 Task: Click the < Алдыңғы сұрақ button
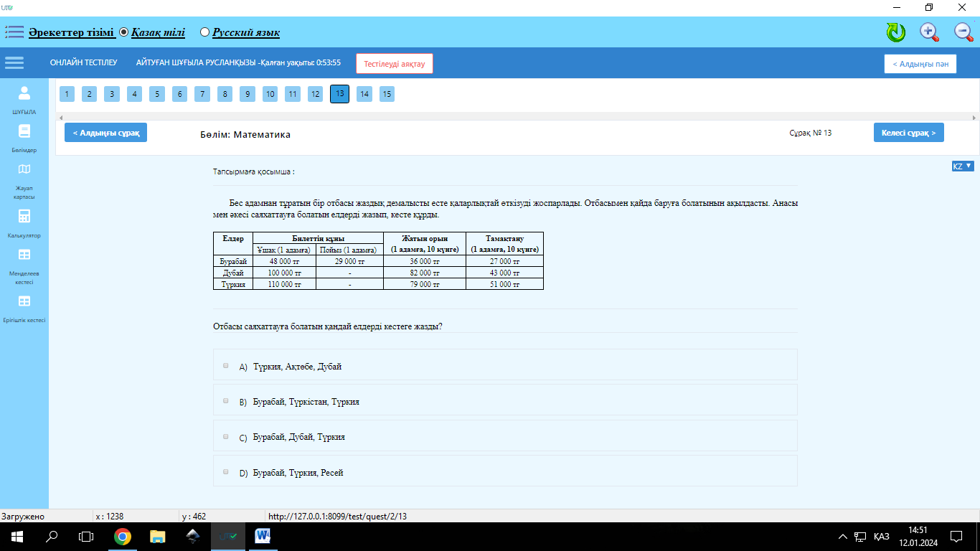[106, 133]
